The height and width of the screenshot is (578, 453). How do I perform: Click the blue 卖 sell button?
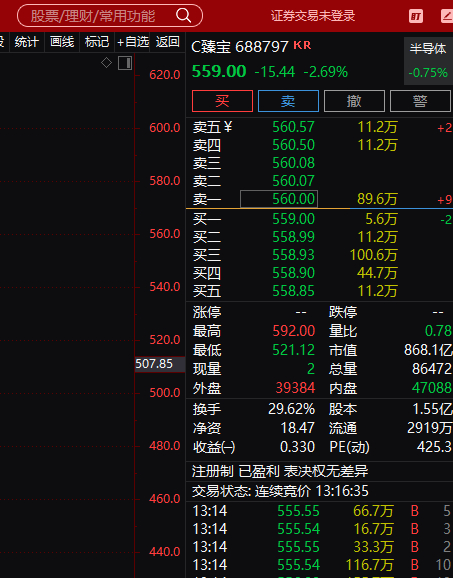(288, 101)
